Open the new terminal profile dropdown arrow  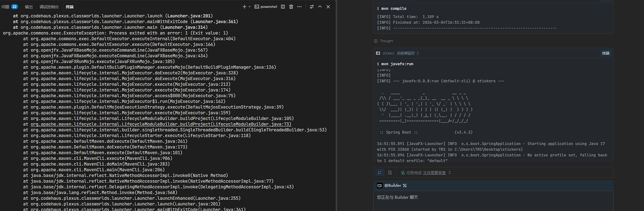click(250, 7)
